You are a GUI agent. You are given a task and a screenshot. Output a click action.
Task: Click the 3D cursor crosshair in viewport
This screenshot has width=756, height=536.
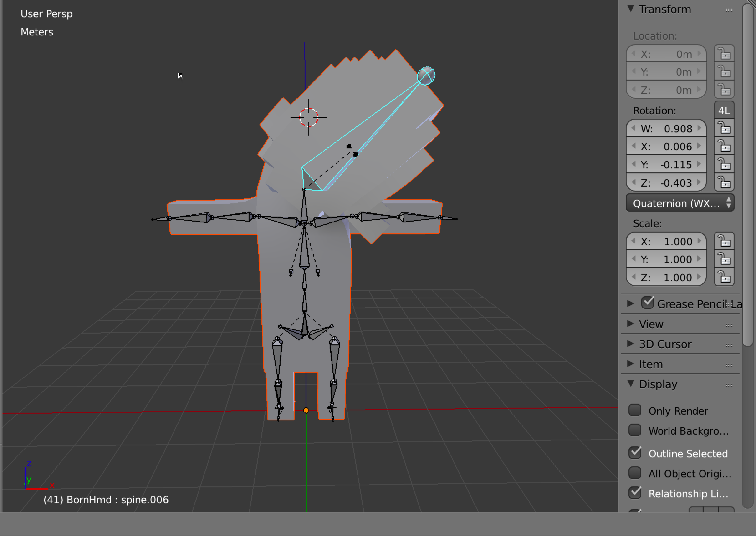tap(309, 117)
